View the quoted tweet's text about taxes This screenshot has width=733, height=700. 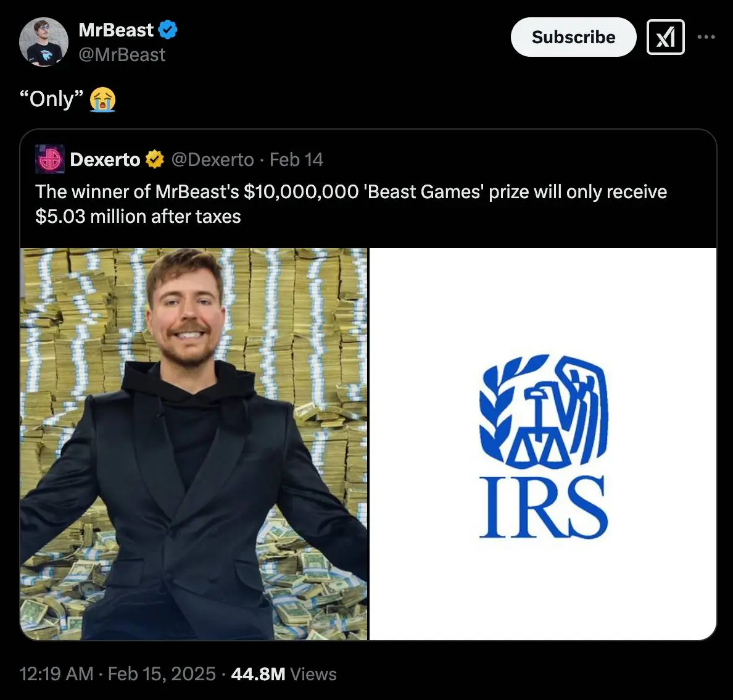350,204
